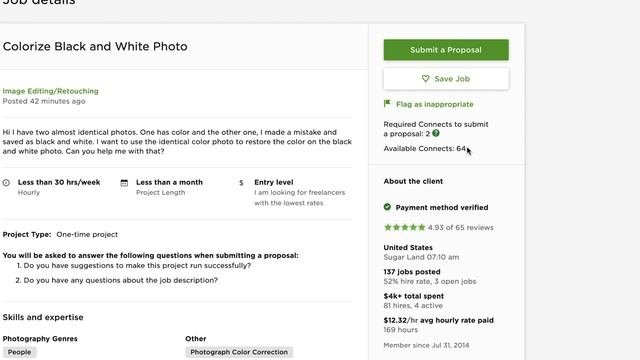Save Job to your favorites
Screen dimensions: 640x360
[x=446, y=79]
